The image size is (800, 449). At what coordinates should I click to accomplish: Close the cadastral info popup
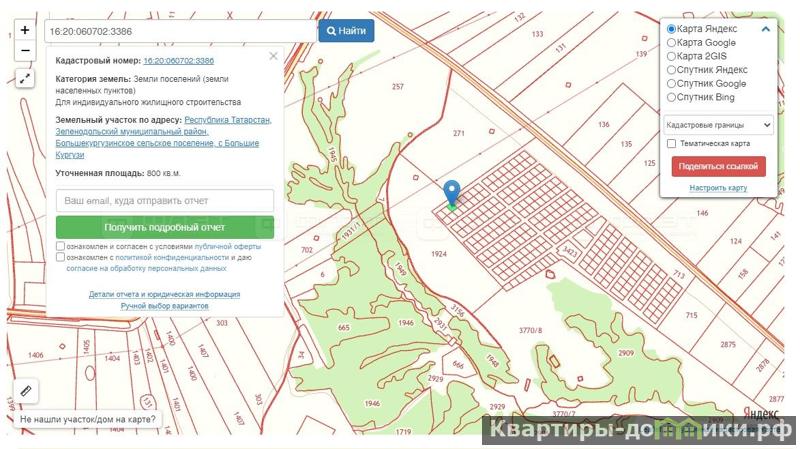(273, 56)
